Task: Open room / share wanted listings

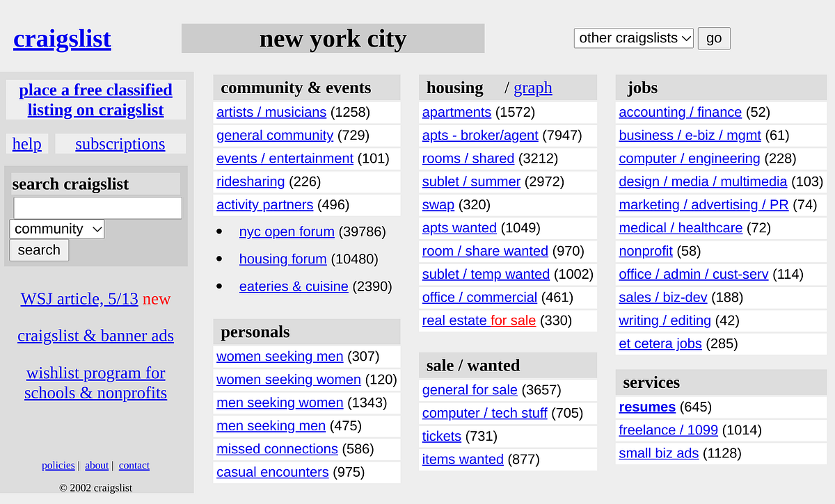Action: [x=485, y=251]
